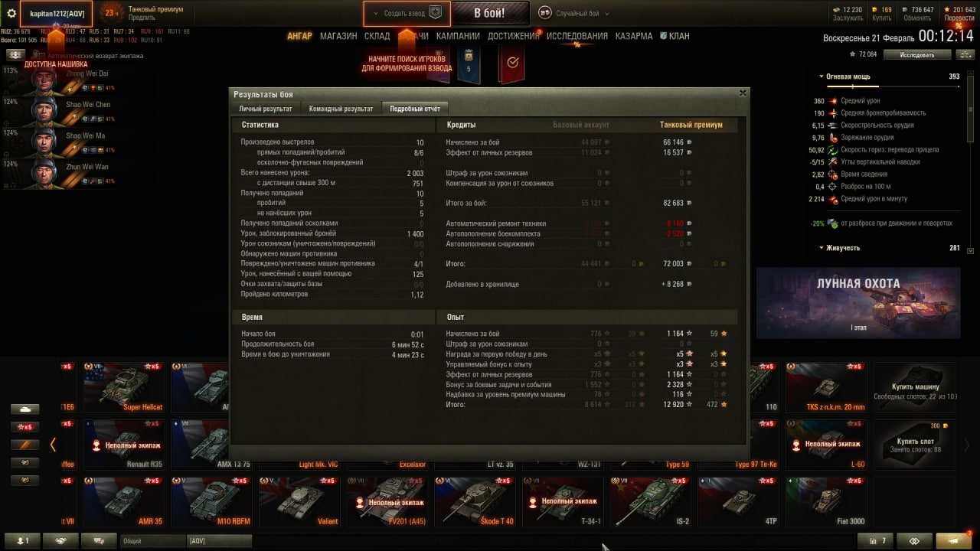Open the contacts list icon at the bottom left
The image size is (980, 551).
point(23,540)
